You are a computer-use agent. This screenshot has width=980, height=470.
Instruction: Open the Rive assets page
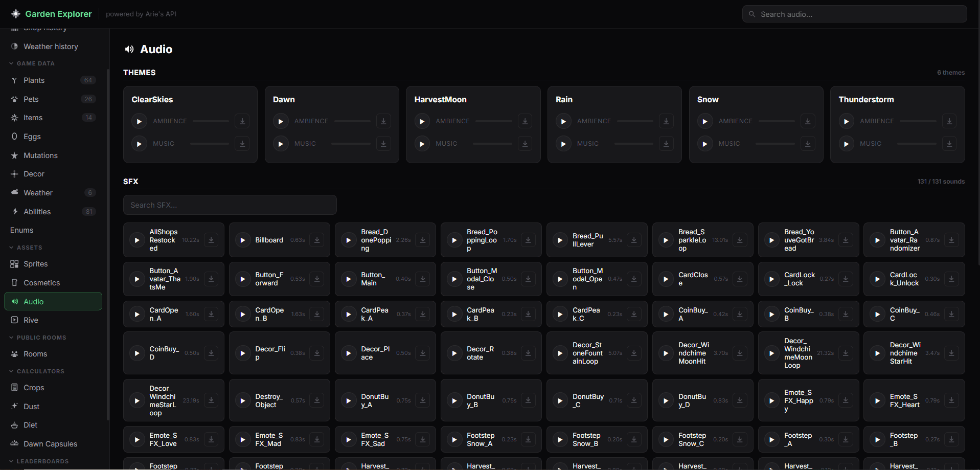(x=53, y=320)
